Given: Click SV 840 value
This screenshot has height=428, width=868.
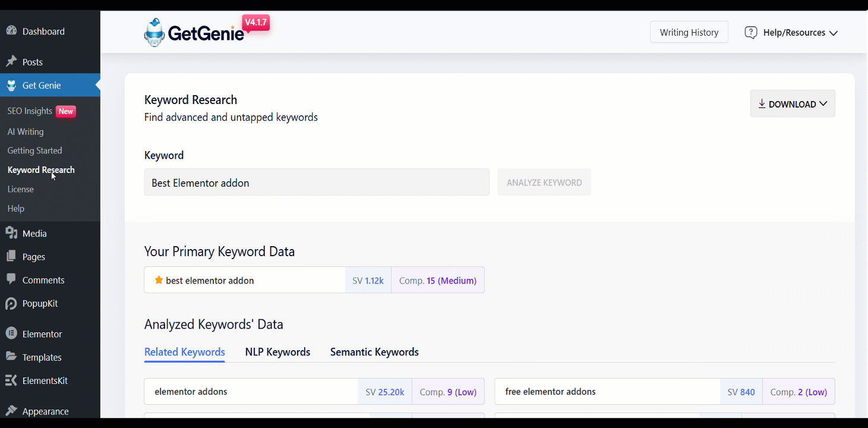Looking at the screenshot, I should pyautogui.click(x=741, y=392).
